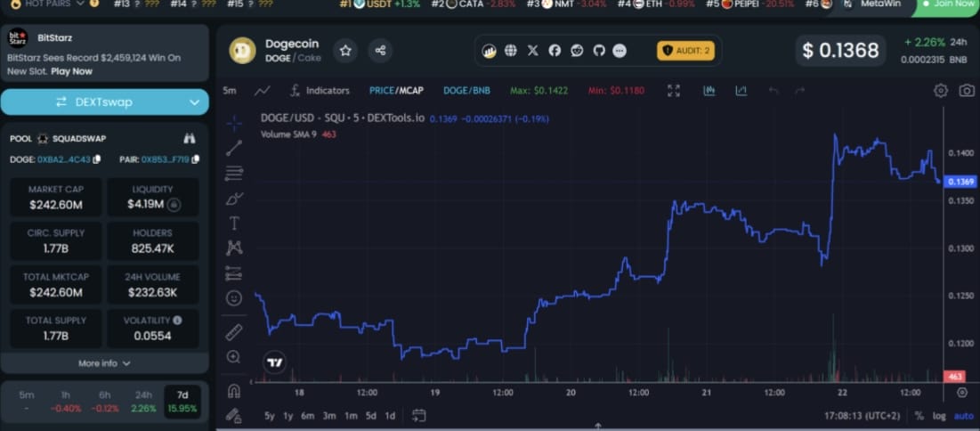
Task: Open pool explorer binoculars icon
Action: [x=190, y=138]
